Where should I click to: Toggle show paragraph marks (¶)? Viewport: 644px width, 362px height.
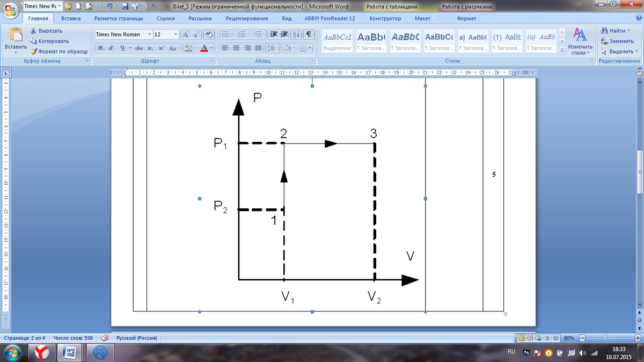(309, 34)
